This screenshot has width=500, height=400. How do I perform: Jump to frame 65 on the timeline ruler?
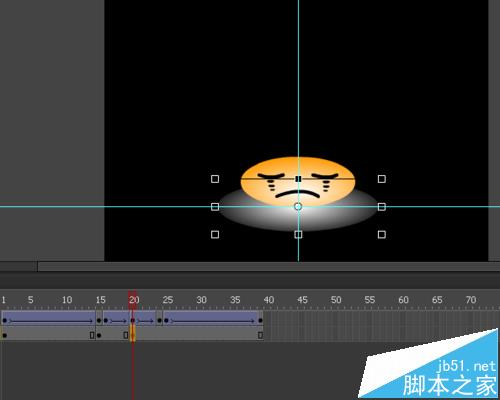pyautogui.click(x=437, y=299)
